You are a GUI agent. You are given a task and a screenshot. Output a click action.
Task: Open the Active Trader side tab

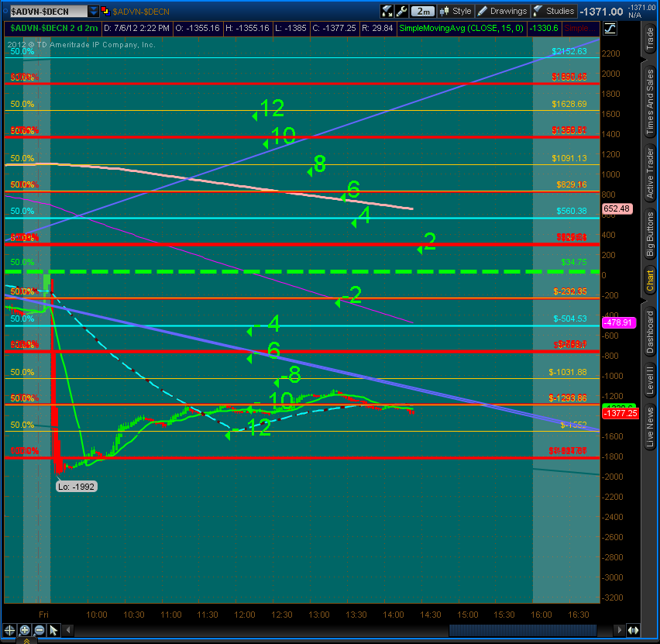651,173
